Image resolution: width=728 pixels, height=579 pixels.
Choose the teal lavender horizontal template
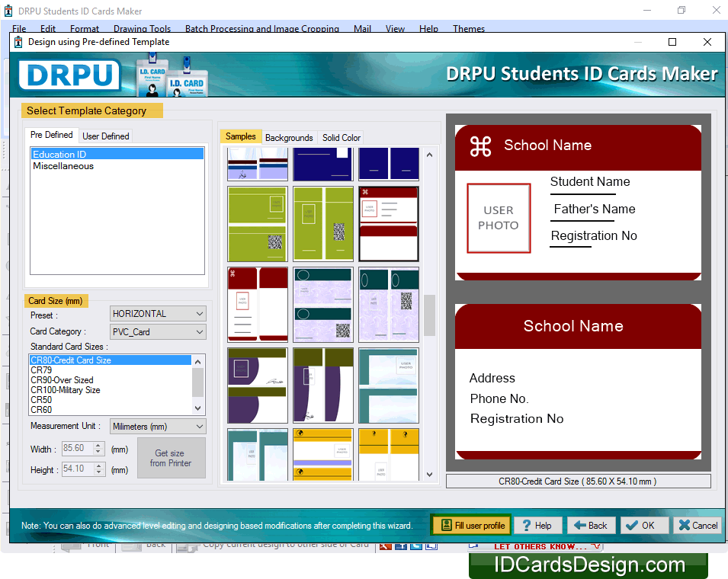[323, 304]
